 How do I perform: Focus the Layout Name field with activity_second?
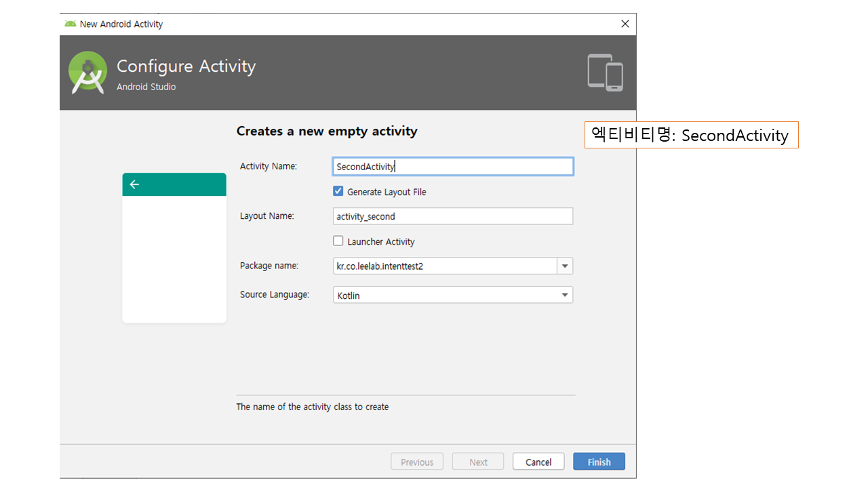coord(452,216)
